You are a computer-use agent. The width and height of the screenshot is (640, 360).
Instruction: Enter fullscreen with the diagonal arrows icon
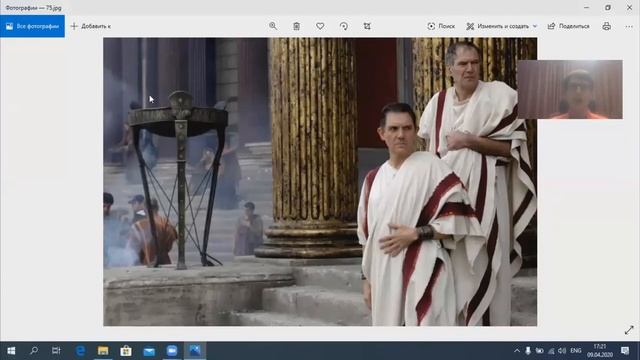(629, 330)
